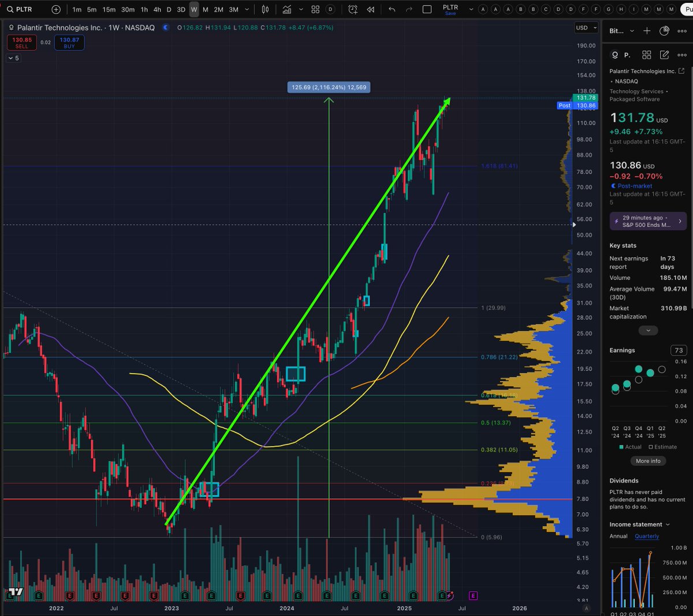The image size is (693, 616).
Task: Open the pie chart icon in watchlist header
Action: [664, 31]
